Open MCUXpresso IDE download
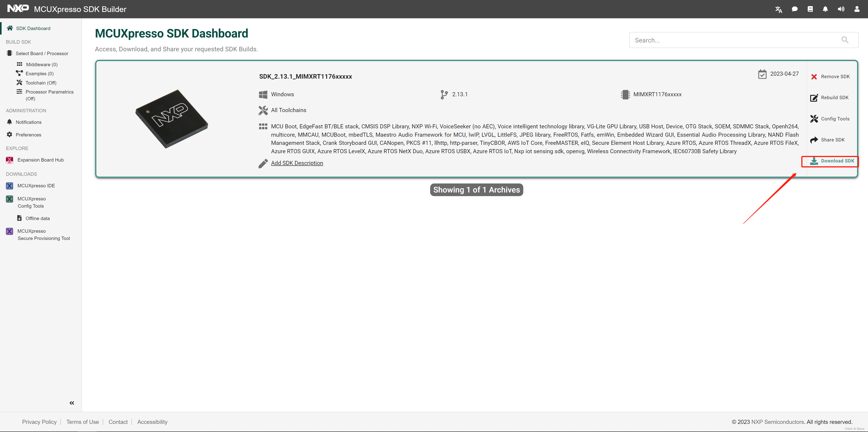 (x=36, y=186)
